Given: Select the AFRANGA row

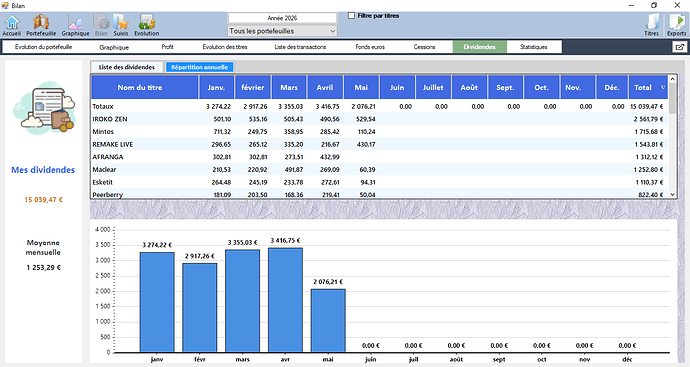Looking at the screenshot, I should (380, 157).
